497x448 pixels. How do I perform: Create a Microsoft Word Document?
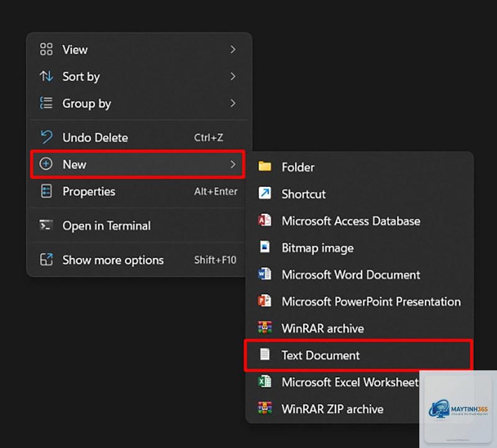coord(360,275)
